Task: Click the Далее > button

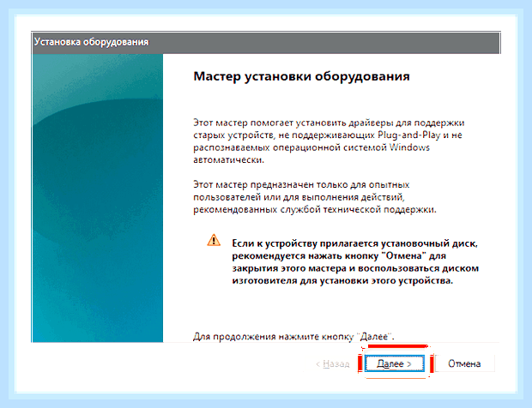Action: click(394, 363)
